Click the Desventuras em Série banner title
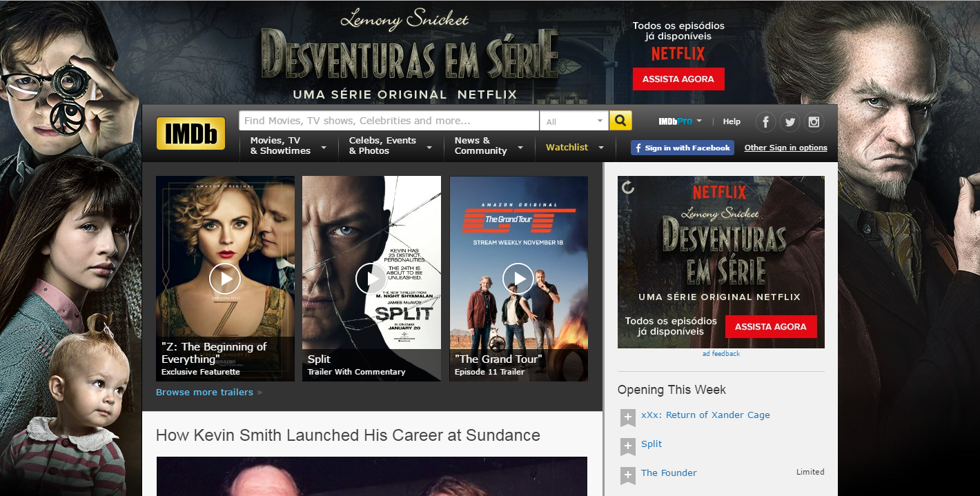Screen dimensions: 980x496 (409, 54)
